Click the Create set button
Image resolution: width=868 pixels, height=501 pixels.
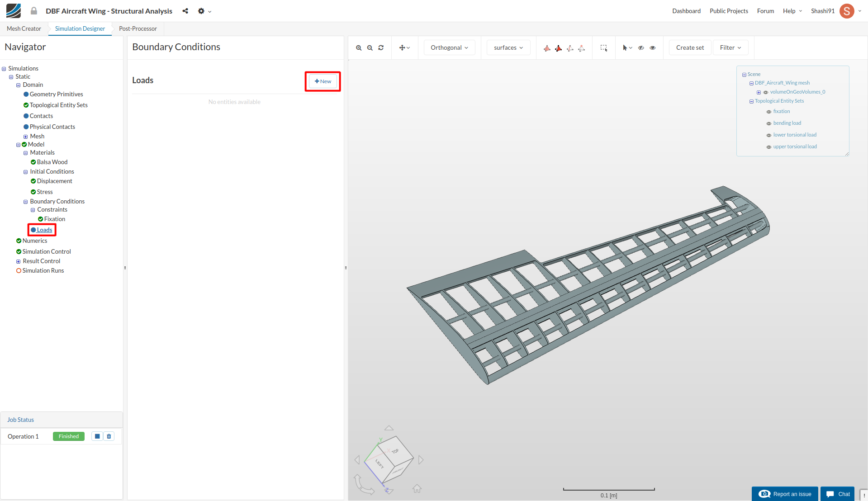pos(690,47)
